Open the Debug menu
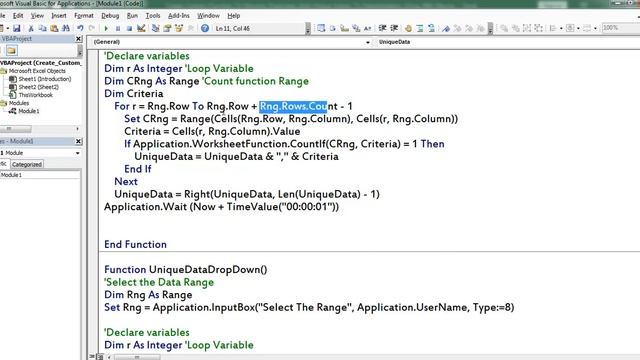 (x=110, y=16)
